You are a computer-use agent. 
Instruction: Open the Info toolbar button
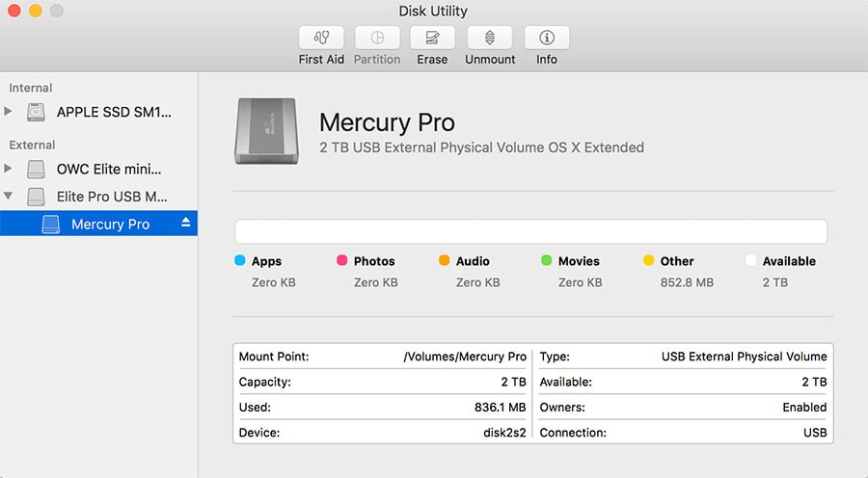click(x=547, y=39)
